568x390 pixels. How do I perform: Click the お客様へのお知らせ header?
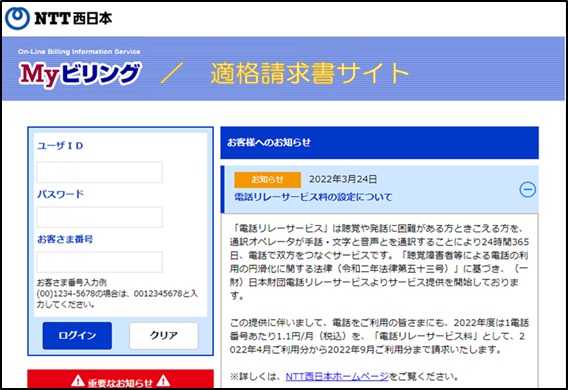pos(379,143)
